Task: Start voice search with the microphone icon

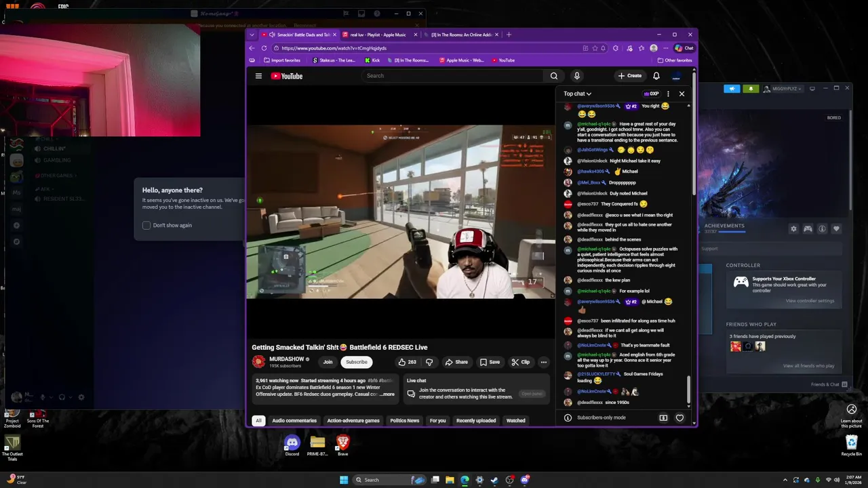Action: coord(576,76)
